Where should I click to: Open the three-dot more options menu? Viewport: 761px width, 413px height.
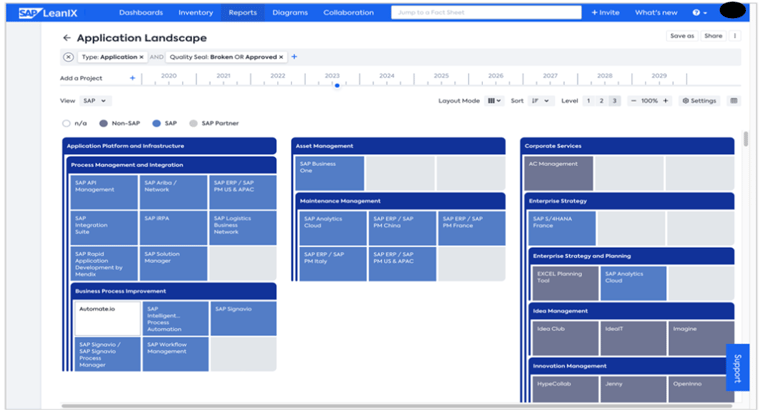click(x=735, y=36)
